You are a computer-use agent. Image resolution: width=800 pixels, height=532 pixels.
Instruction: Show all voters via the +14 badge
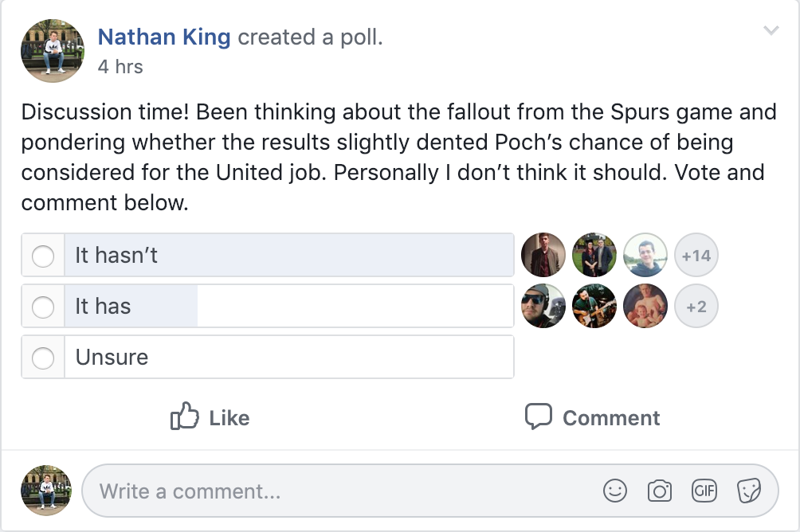tap(696, 255)
